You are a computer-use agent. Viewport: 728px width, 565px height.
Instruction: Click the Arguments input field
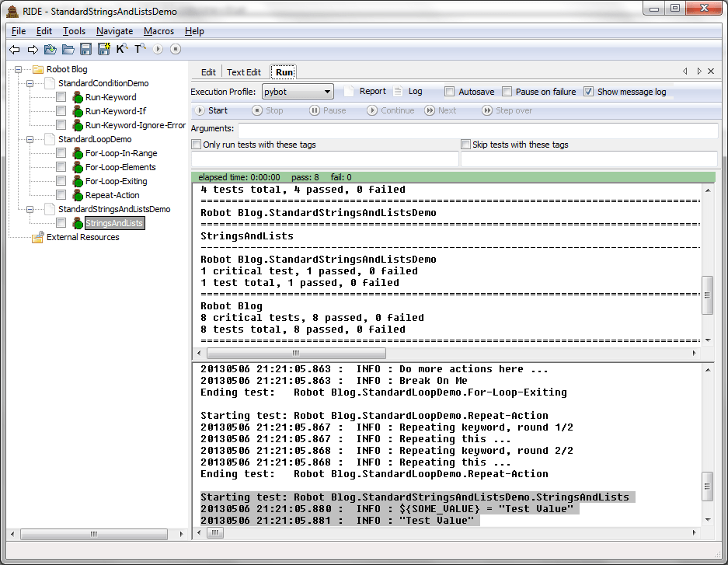click(x=477, y=129)
